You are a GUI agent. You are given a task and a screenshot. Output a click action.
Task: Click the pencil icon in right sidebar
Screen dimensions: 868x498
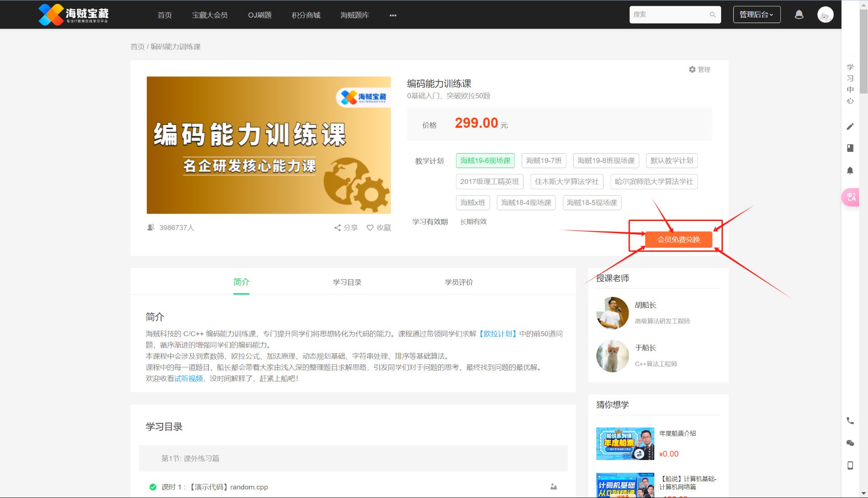[850, 127]
